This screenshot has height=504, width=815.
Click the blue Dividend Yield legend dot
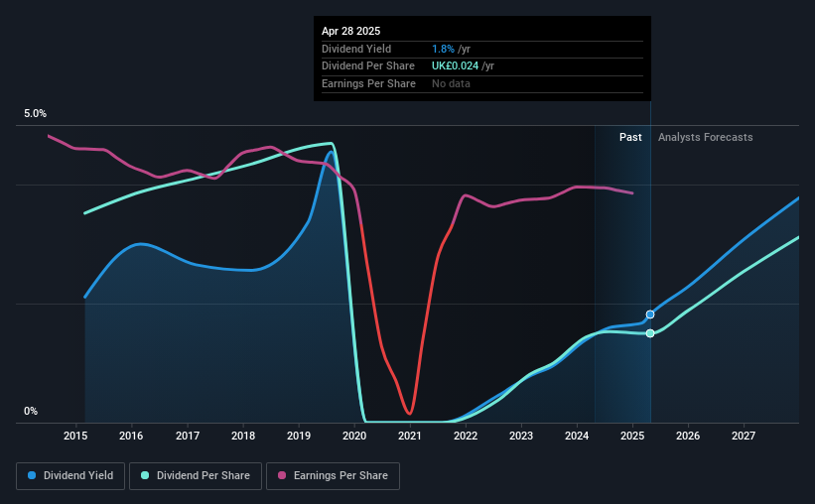[32, 475]
